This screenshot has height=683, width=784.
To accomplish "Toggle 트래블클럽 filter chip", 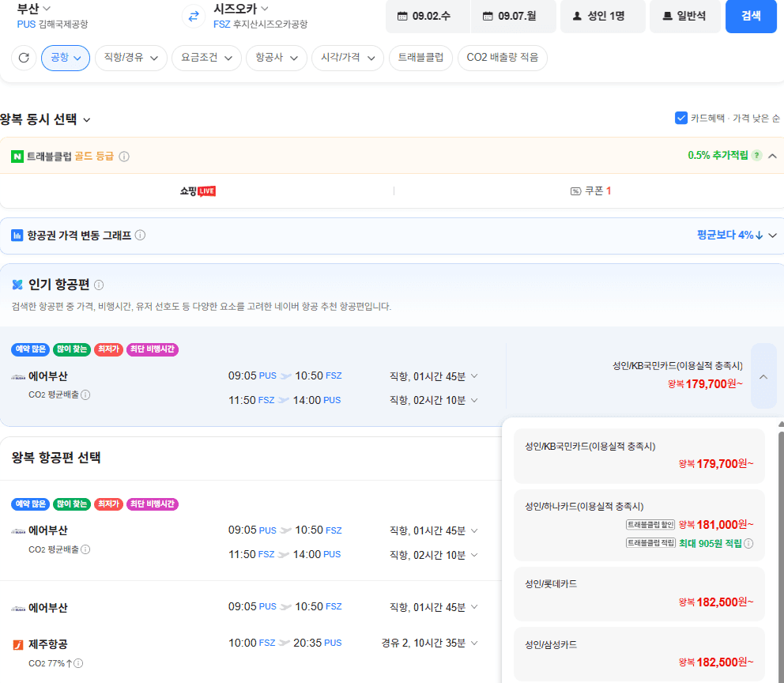I will [x=420, y=58].
